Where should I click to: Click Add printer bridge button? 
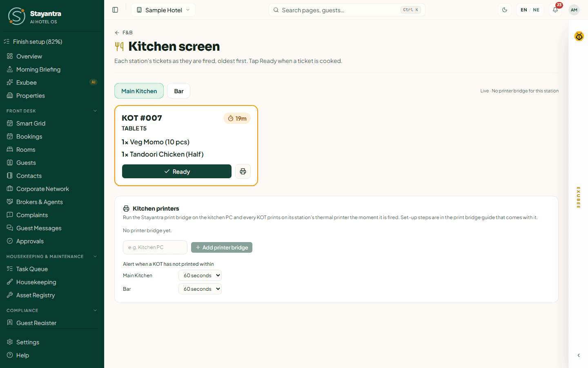[222, 247]
